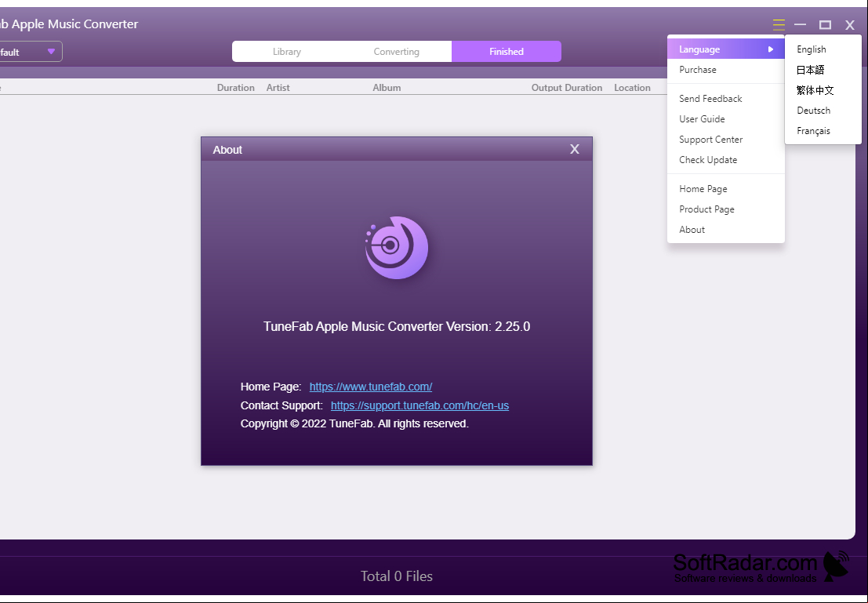The image size is (868, 603).
Task: Click the TuneFab logo in About dialog
Action: [396, 248]
